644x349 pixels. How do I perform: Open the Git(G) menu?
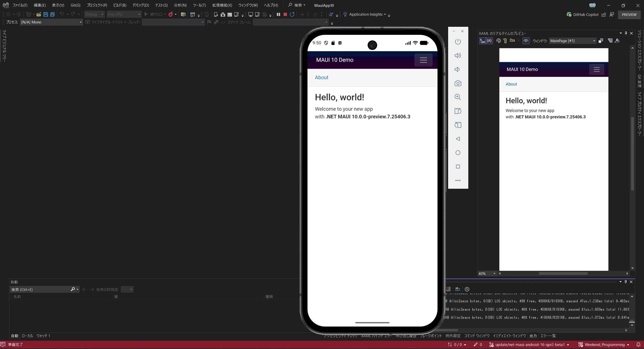click(75, 5)
